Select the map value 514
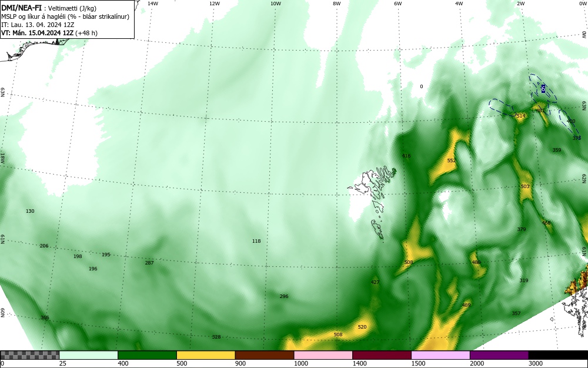Screen dimensions: 588x368 [521, 116]
